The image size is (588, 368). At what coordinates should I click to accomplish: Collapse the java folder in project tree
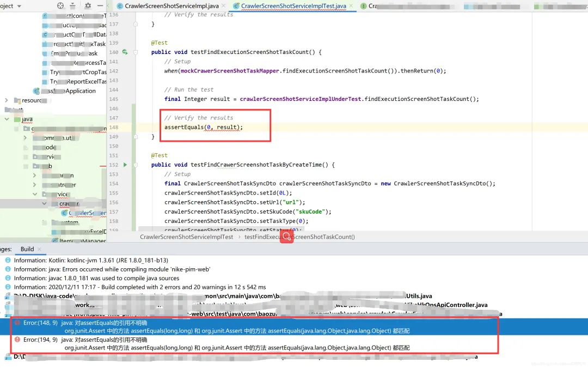(x=7, y=119)
